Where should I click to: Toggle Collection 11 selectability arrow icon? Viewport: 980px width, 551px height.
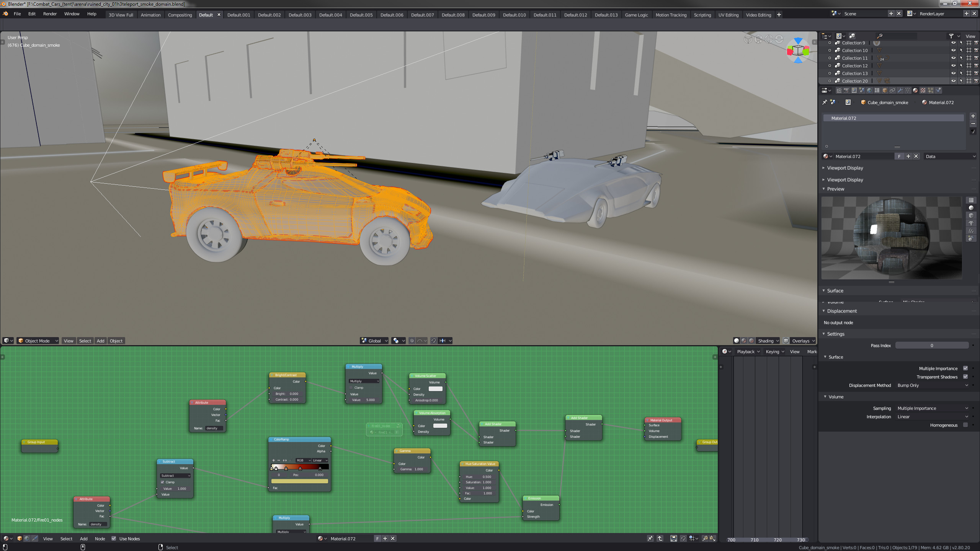click(x=961, y=58)
